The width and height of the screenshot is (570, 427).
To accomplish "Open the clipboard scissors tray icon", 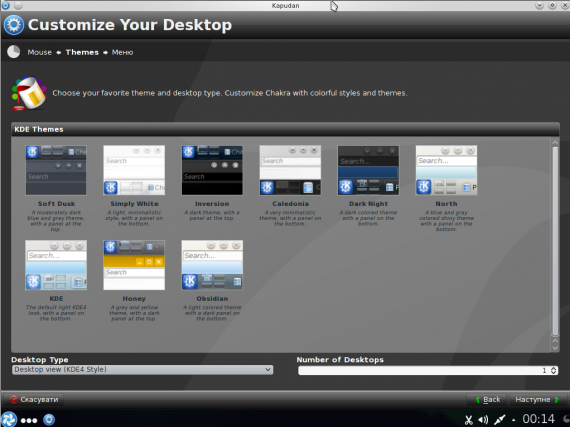I will (x=469, y=420).
